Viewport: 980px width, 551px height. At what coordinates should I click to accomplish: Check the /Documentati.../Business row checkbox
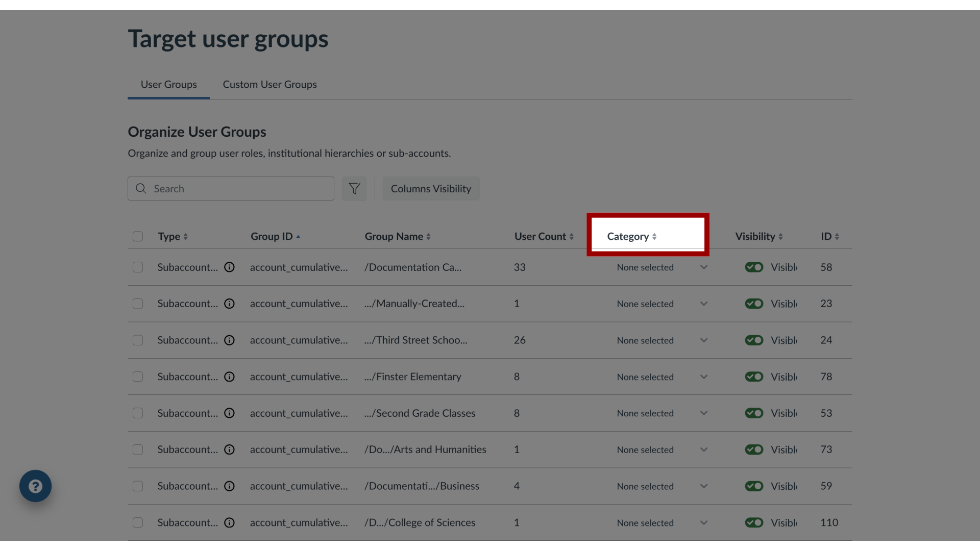pyautogui.click(x=138, y=486)
